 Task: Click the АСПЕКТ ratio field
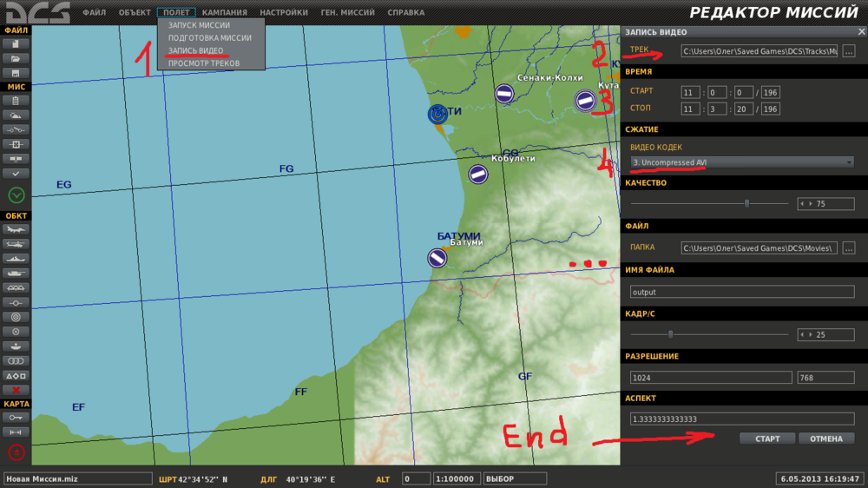742,419
